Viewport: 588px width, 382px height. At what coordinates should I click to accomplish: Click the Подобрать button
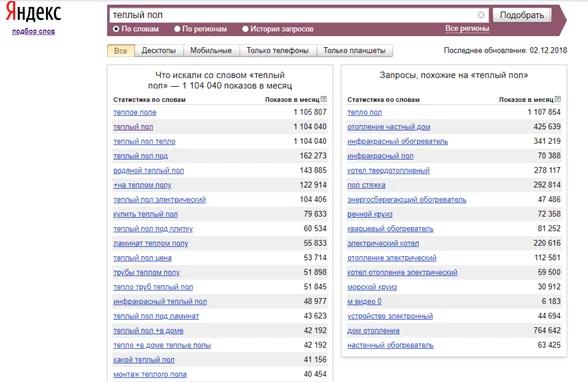[x=522, y=15]
